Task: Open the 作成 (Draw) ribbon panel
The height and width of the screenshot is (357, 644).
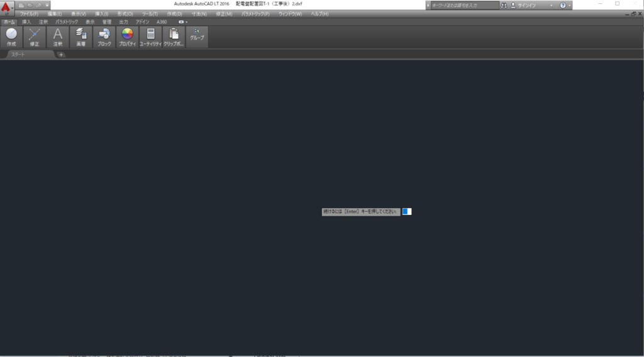Action: coord(11,37)
